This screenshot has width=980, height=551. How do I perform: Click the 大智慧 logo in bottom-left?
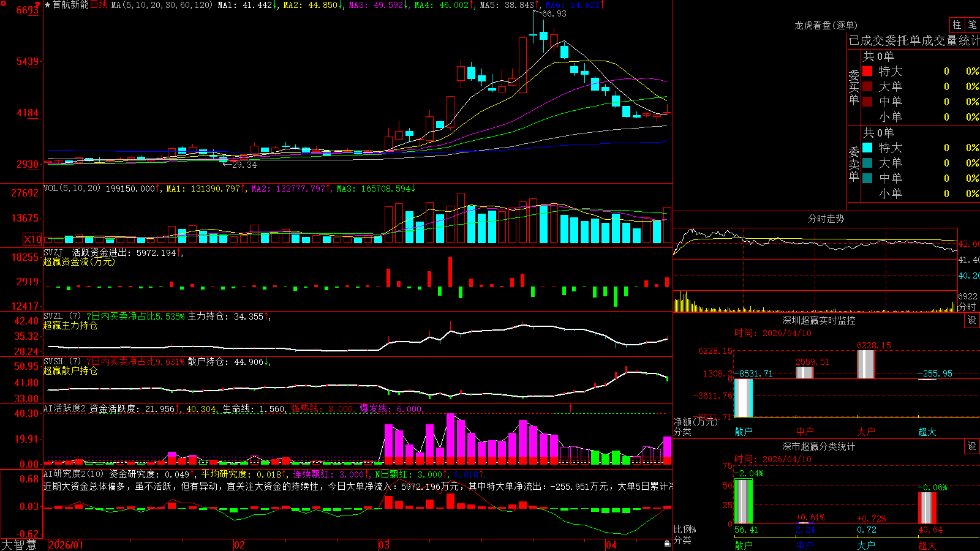pos(19,545)
